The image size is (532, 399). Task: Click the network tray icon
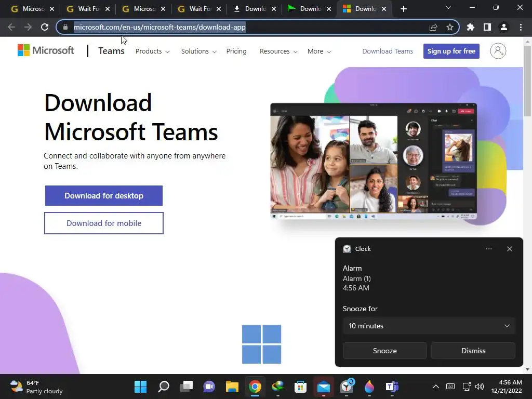(467, 387)
